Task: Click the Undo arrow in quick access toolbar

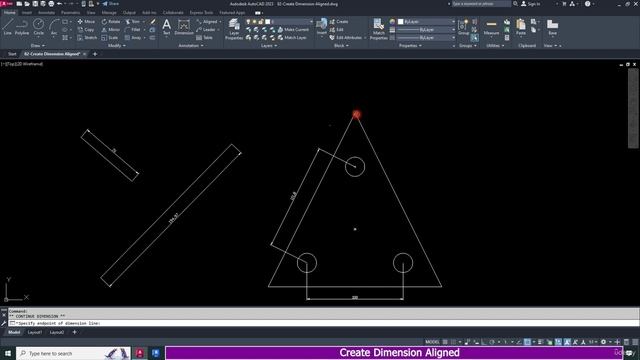Action: (x=60, y=4)
